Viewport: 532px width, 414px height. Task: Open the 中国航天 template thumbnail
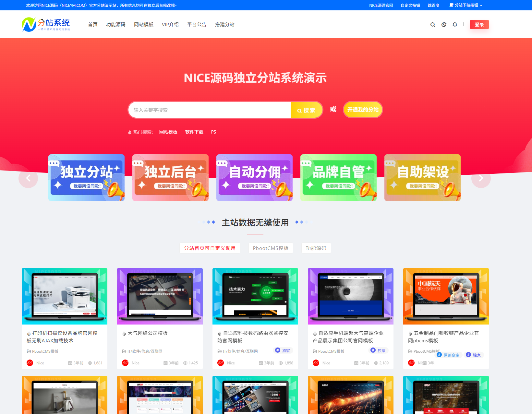tap(446, 296)
